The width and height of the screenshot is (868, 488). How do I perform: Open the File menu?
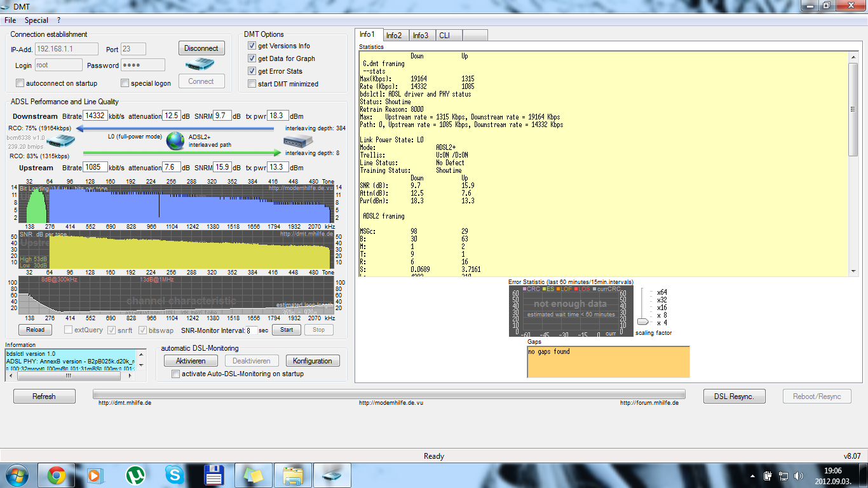tap(10, 20)
